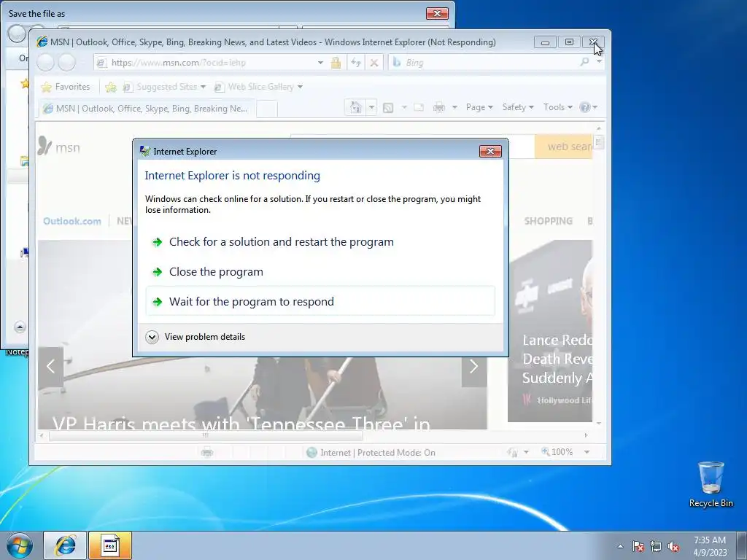This screenshot has height=560, width=747.
Task: Click the Refresh icon in IE
Action: coord(355,63)
